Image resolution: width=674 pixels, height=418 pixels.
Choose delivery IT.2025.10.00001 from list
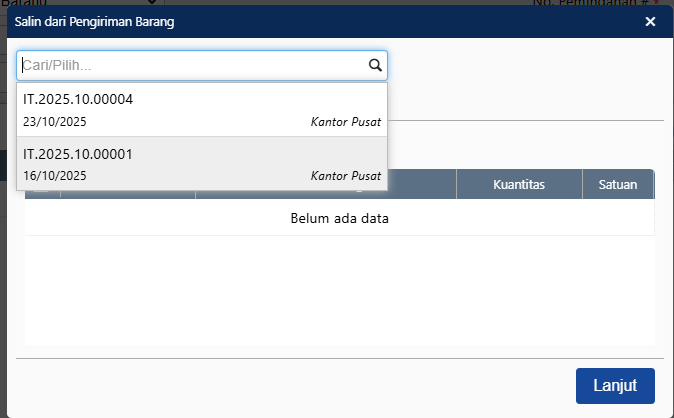78,154
